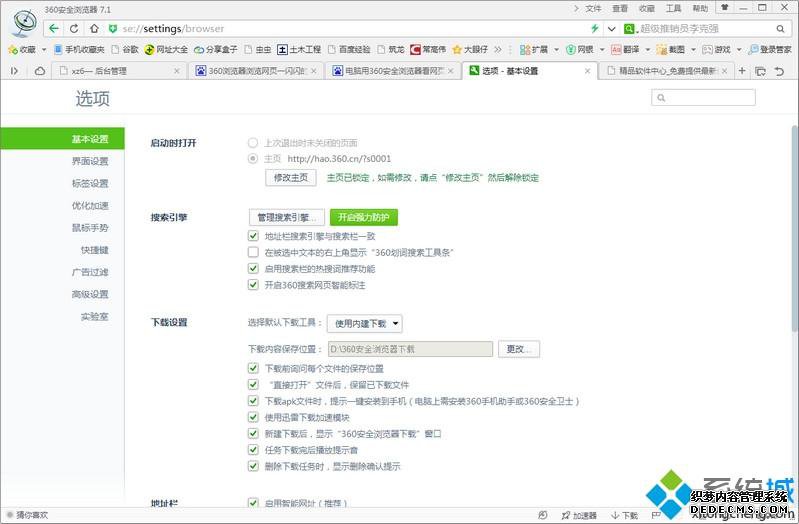Open 登录管家 login manager
The width and height of the screenshot is (799, 524).
click(769, 49)
